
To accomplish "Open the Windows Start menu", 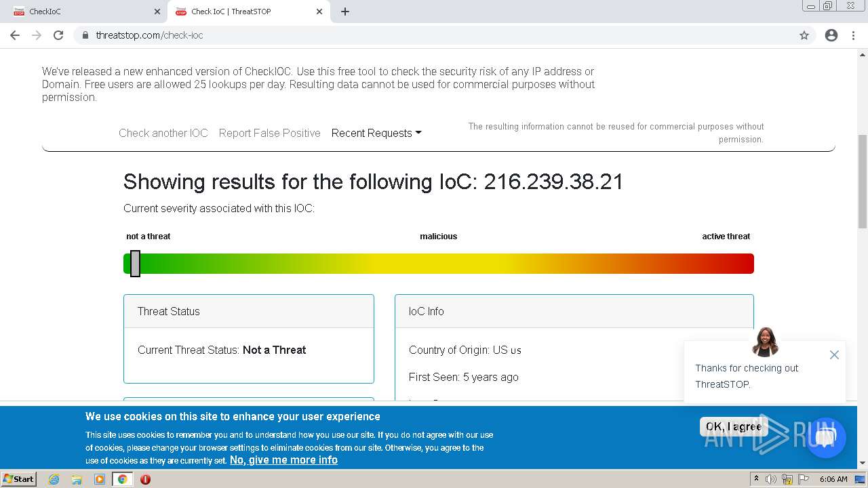I will (x=18, y=479).
